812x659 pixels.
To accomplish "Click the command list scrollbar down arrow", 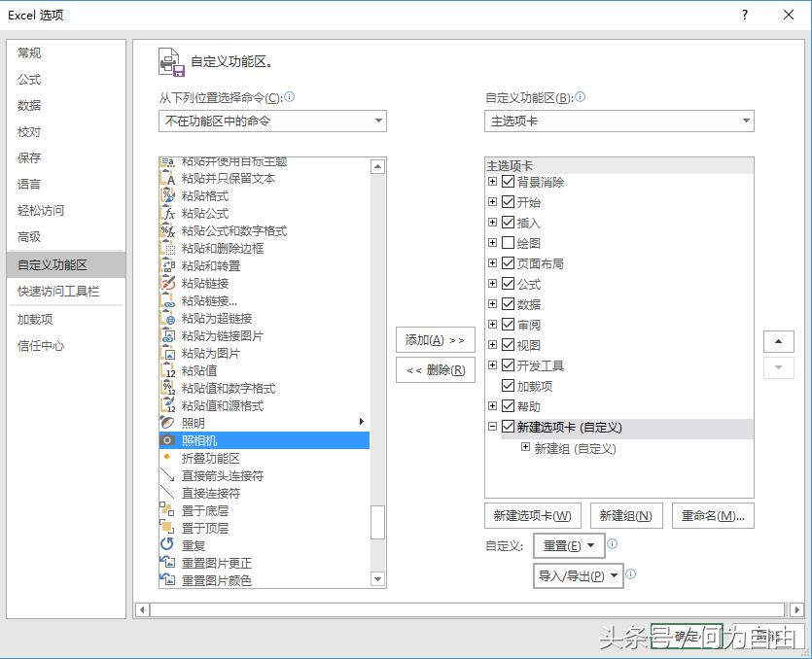I will pyautogui.click(x=376, y=578).
